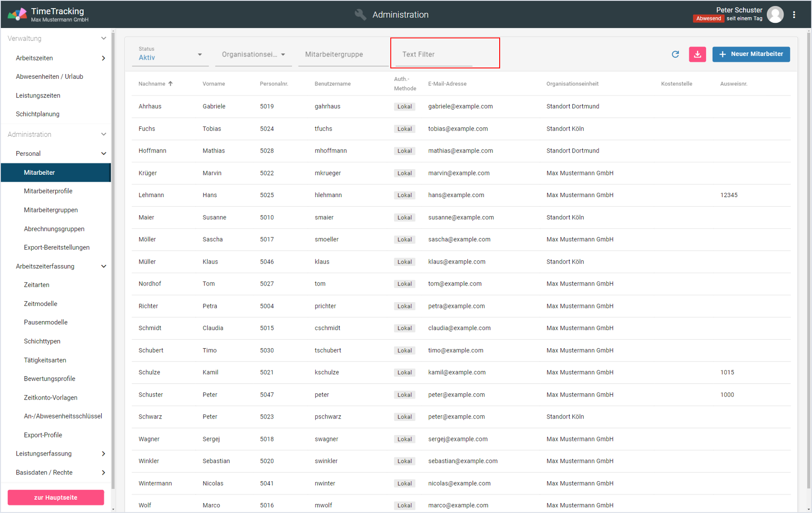Screen dimensions: 812x513
Task: Click the Neuer Mitarbeiter button
Action: (x=751, y=54)
